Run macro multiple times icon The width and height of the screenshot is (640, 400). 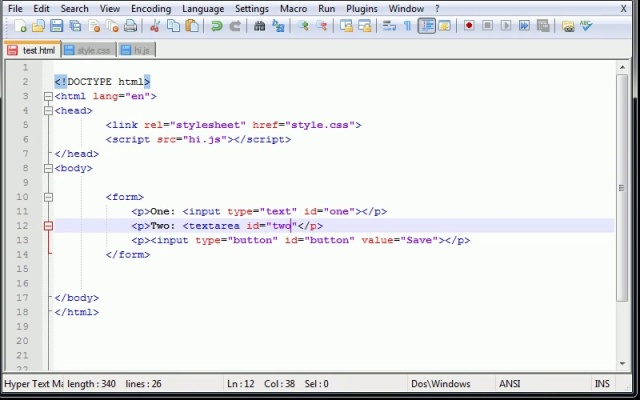coord(524,26)
